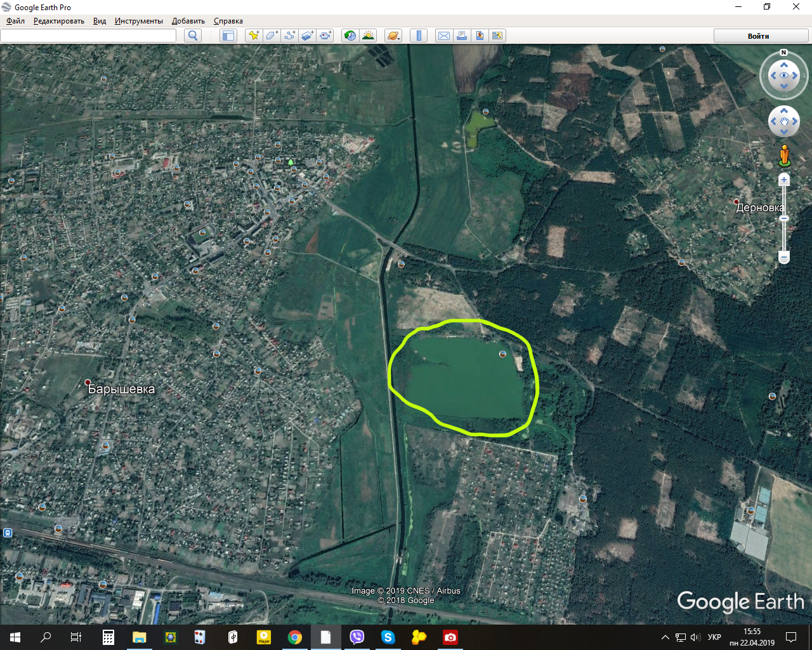Open File Explorer from the taskbar

click(140, 637)
